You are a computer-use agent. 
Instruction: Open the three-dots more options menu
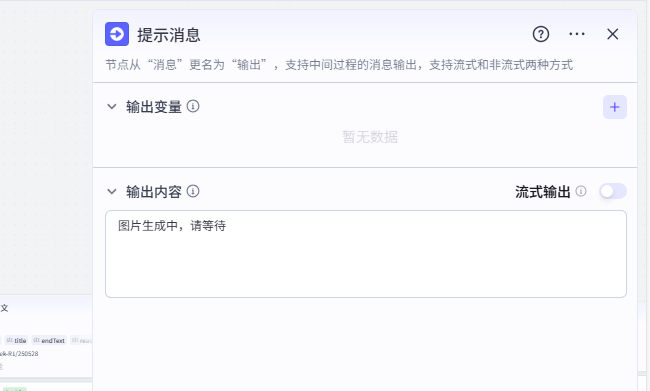point(577,34)
